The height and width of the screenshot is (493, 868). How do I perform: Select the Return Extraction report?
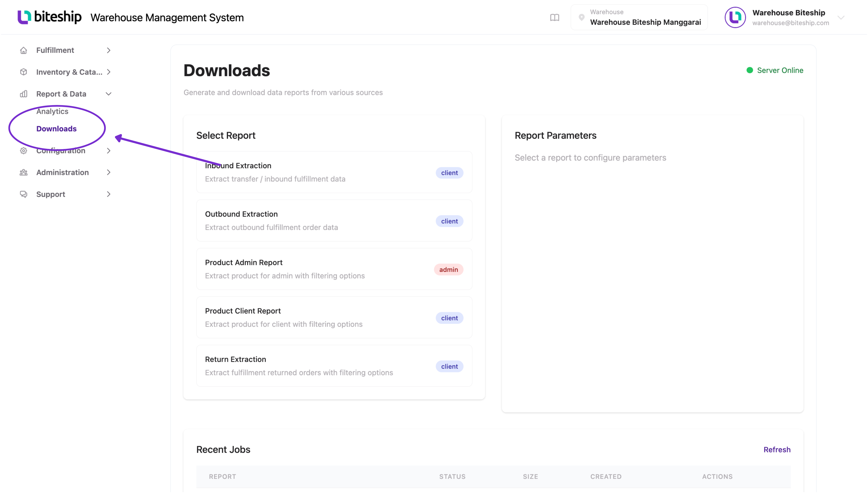[x=334, y=366]
